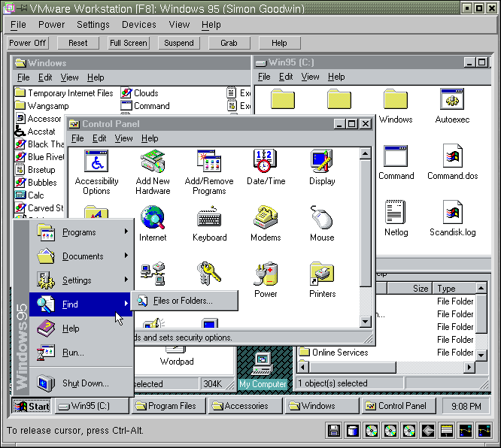Screen dimensions: 501x448
Task: Open the Modems applet
Action: (266, 223)
